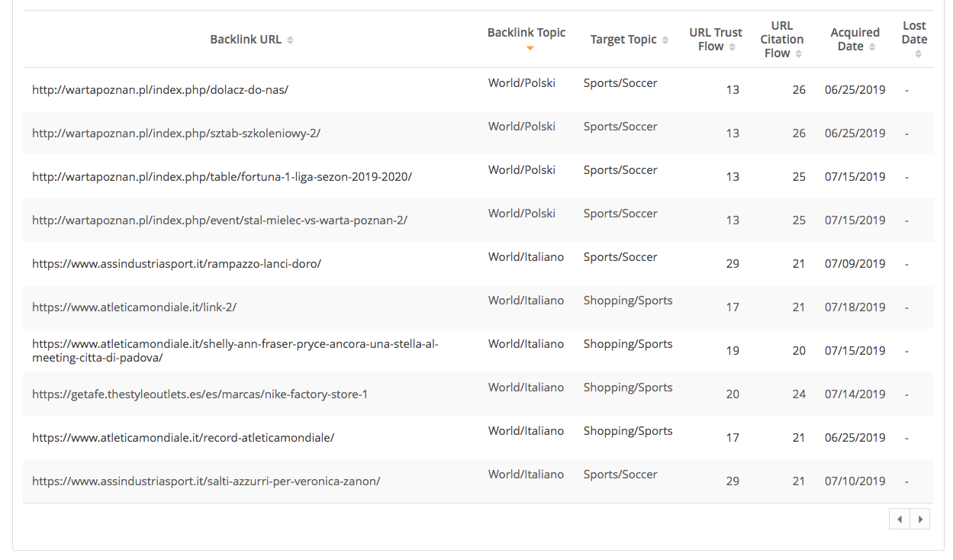Open wartapoznan dolacz-do-nas backlink URL

coord(160,89)
